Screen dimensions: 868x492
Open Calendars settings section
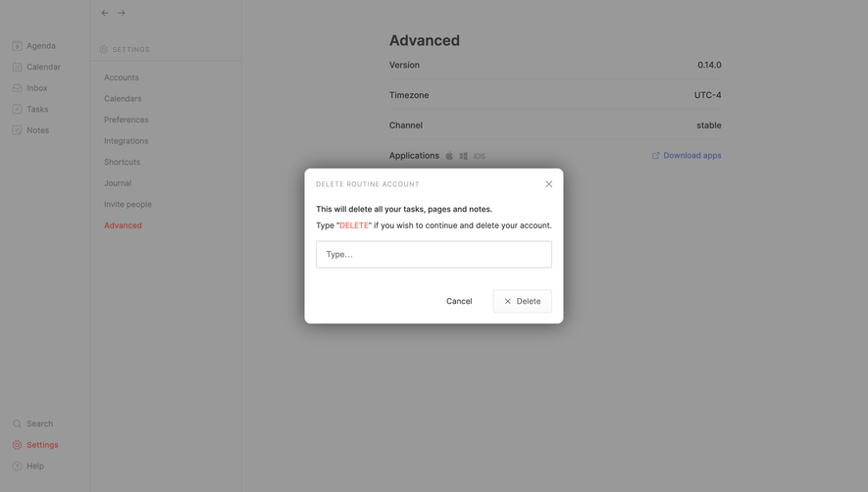click(123, 99)
